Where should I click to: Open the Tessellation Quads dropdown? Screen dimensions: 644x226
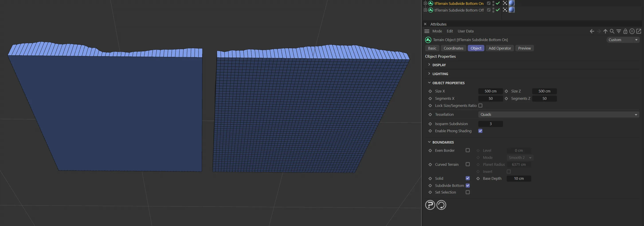click(558, 114)
